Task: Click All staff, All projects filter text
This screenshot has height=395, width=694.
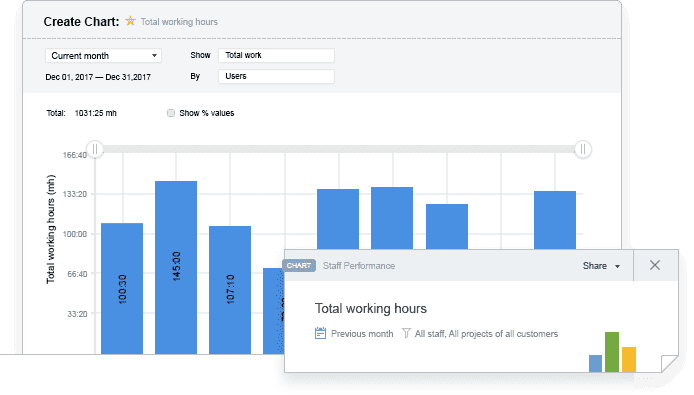Action: [486, 334]
